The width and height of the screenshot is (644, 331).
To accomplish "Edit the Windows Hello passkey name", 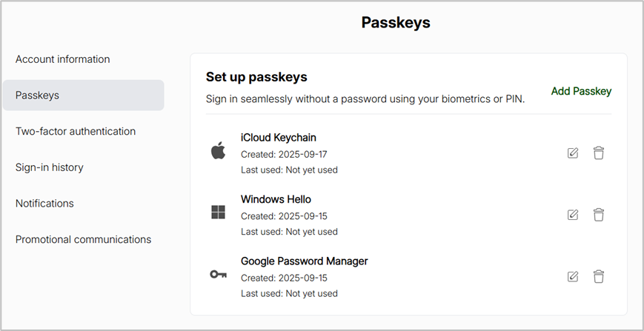I will pos(572,215).
